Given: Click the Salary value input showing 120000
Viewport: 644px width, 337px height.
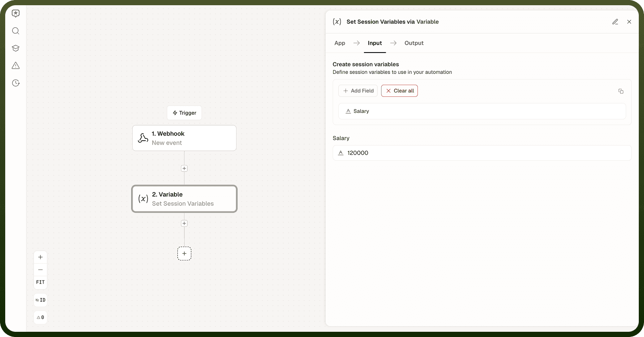Looking at the screenshot, I should click(482, 153).
